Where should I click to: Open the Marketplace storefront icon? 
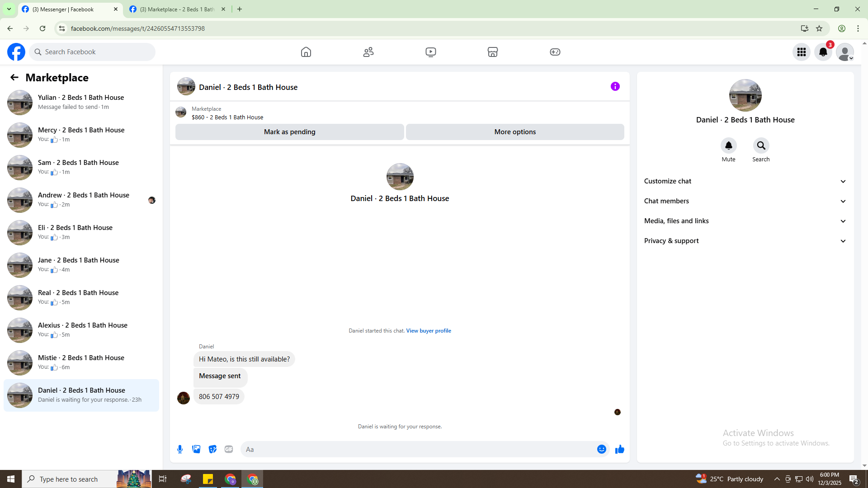point(493,52)
